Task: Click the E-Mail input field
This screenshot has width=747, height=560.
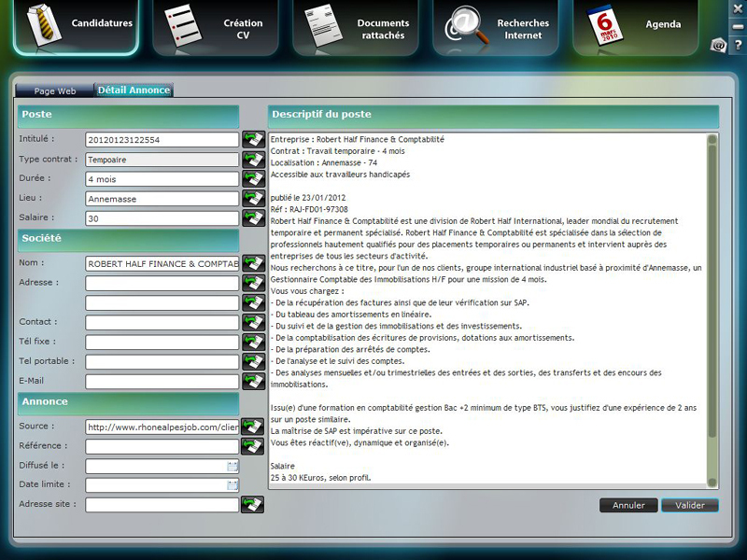Action: (162, 382)
